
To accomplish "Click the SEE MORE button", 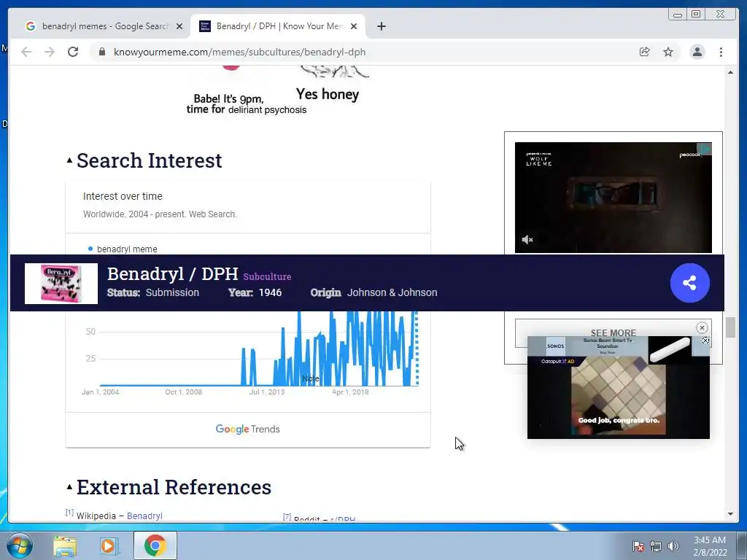I will click(x=613, y=332).
